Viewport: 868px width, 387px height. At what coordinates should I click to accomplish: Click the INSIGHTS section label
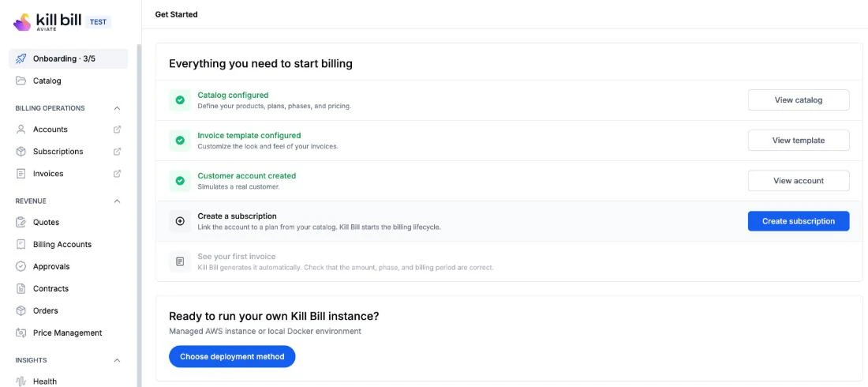coord(31,360)
